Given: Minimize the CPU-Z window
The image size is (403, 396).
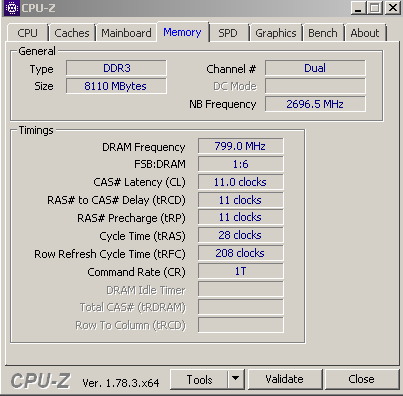Looking at the screenshot, I should pyautogui.click(x=358, y=8).
